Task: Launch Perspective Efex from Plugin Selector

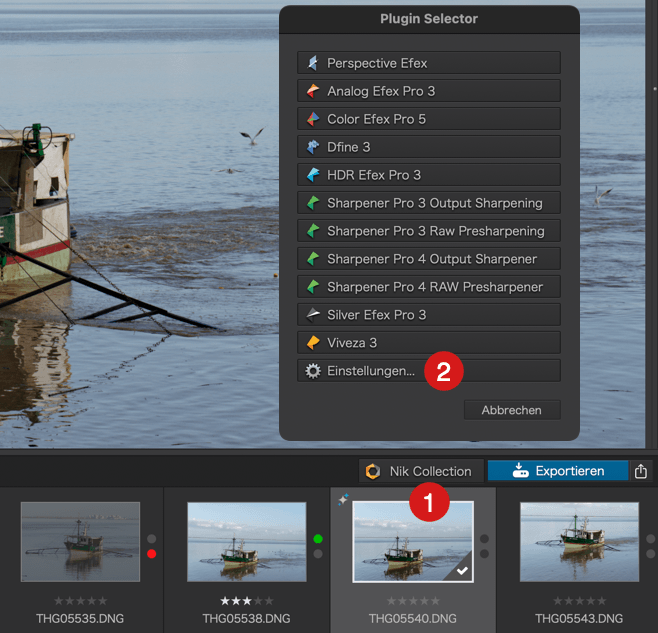Action: [x=429, y=63]
